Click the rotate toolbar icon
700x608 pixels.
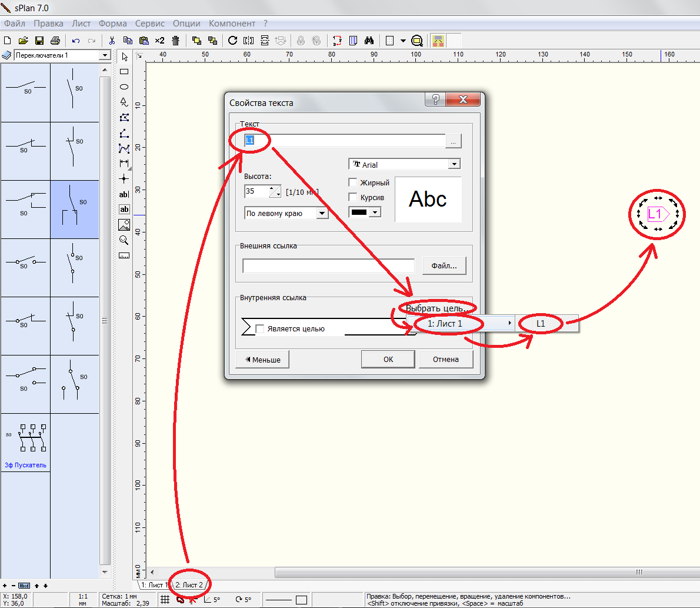[x=232, y=41]
